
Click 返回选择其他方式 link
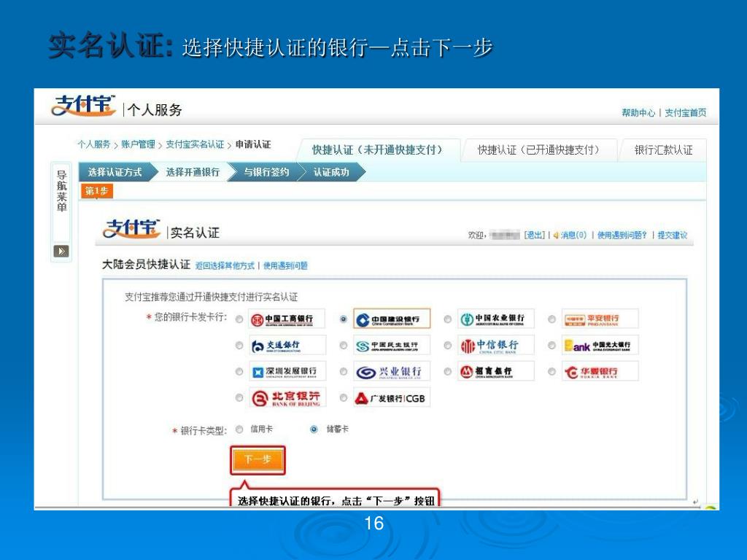click(x=225, y=265)
